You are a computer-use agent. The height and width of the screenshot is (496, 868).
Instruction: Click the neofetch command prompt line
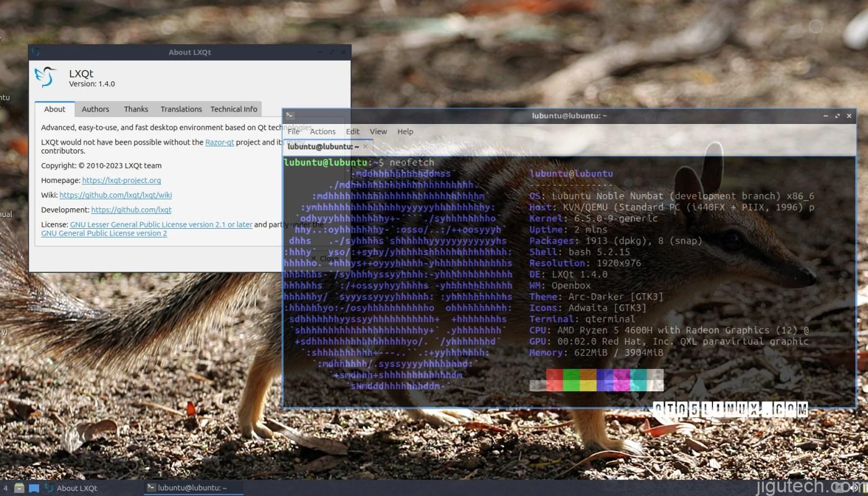(x=360, y=162)
